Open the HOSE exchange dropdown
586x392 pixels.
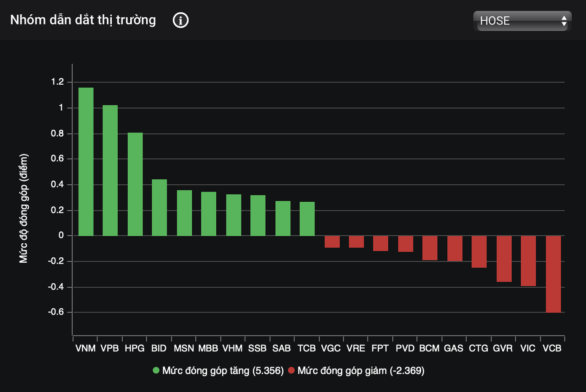coord(522,21)
